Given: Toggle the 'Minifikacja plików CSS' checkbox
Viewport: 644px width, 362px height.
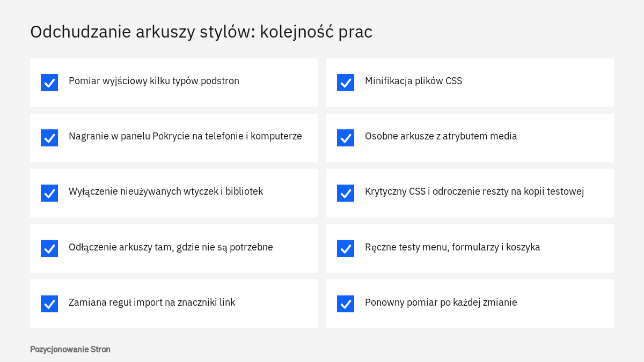Looking at the screenshot, I should [346, 83].
